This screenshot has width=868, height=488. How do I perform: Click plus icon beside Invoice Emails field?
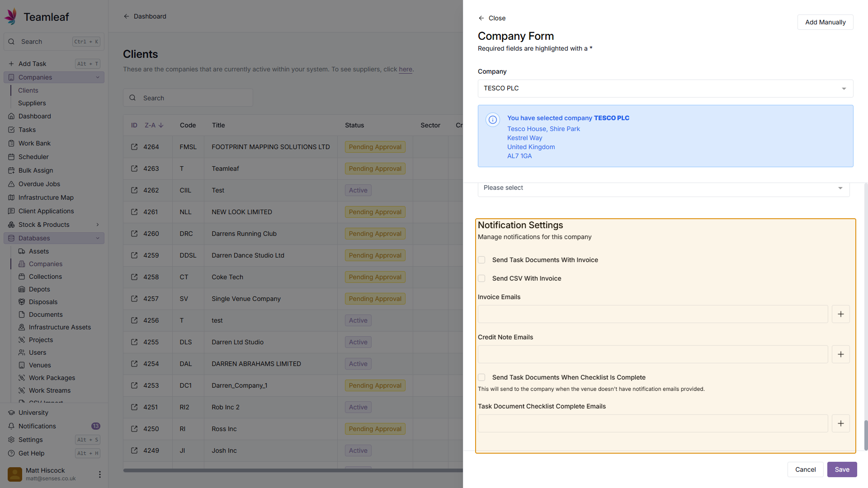pos(840,314)
